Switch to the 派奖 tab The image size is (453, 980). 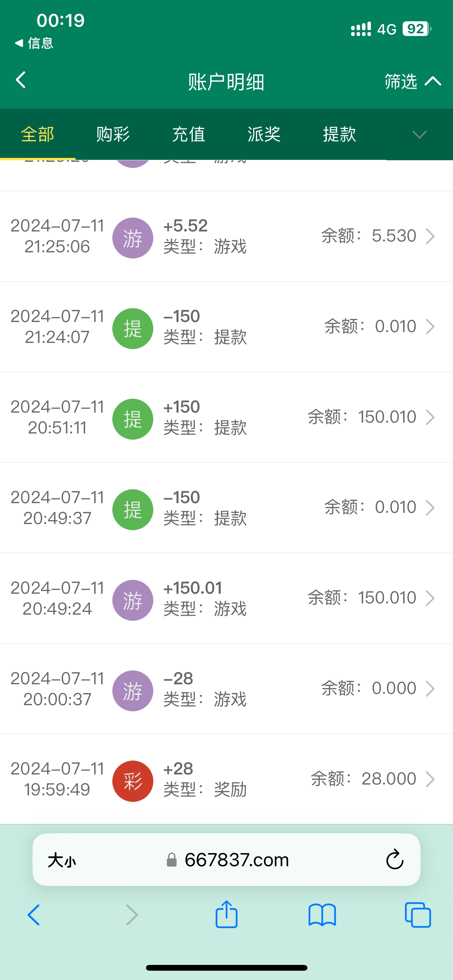pos(264,134)
